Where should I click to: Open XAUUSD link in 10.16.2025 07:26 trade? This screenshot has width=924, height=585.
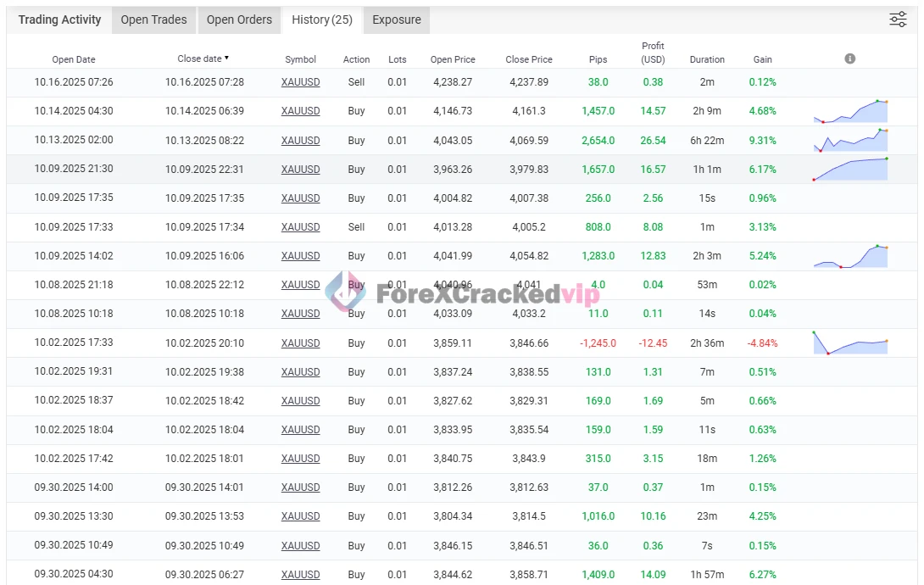pyautogui.click(x=300, y=82)
